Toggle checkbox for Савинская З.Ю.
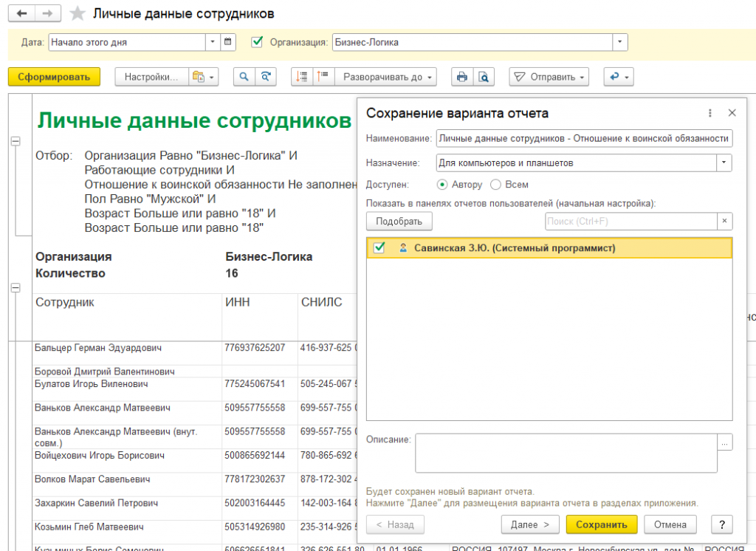 (x=379, y=248)
